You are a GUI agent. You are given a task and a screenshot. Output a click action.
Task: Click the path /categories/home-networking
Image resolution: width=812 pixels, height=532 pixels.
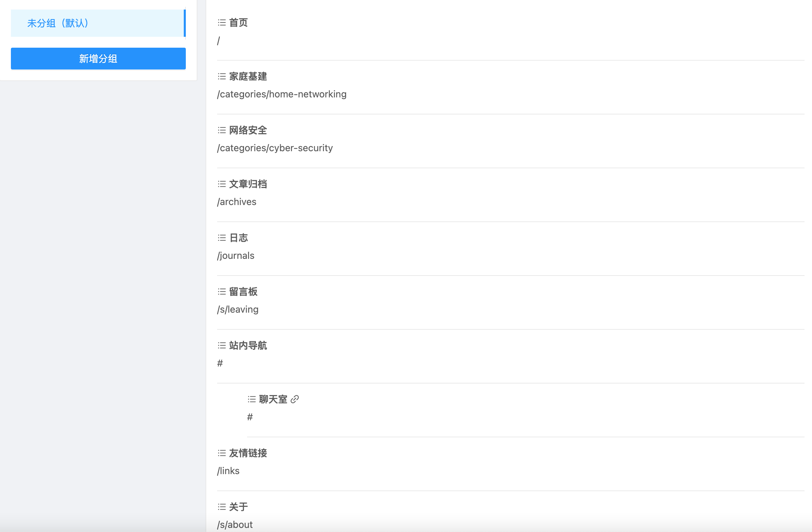click(282, 94)
